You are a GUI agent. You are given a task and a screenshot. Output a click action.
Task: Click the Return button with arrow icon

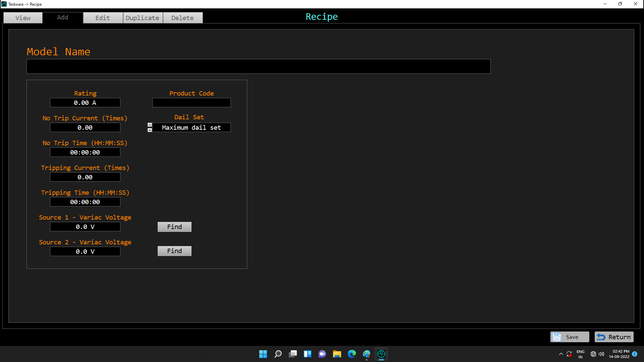[614, 337]
